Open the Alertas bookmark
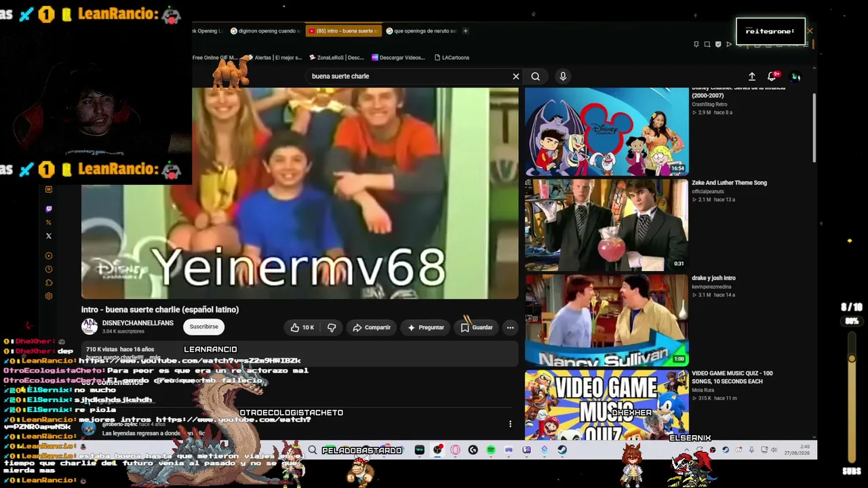This screenshot has height=488, width=868. (275, 58)
